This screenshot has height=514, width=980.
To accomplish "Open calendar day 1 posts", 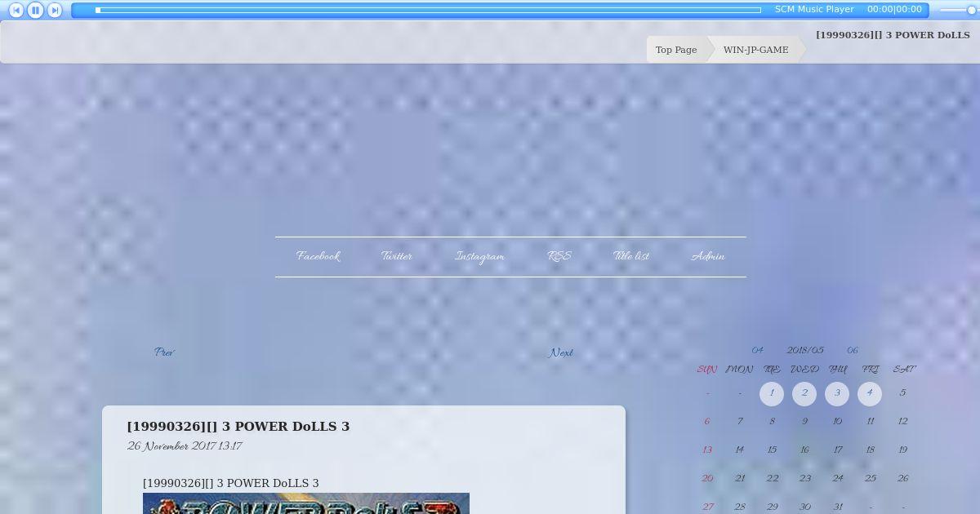I will (772, 394).
